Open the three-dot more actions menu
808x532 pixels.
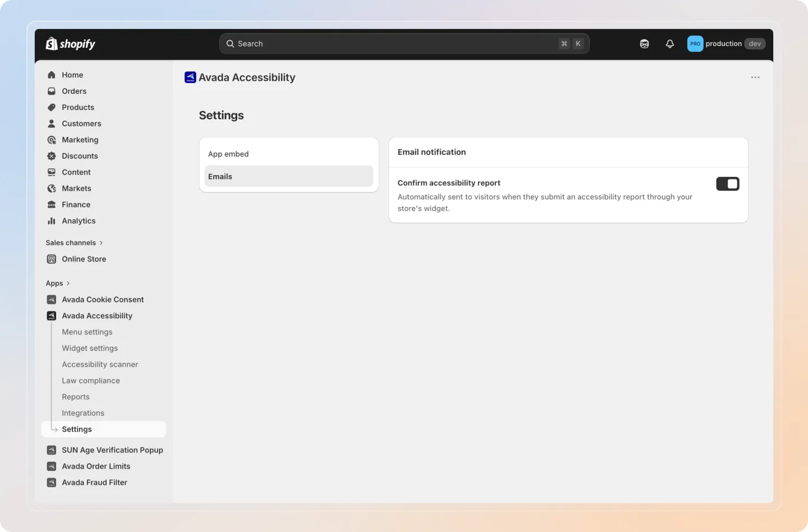(755, 77)
